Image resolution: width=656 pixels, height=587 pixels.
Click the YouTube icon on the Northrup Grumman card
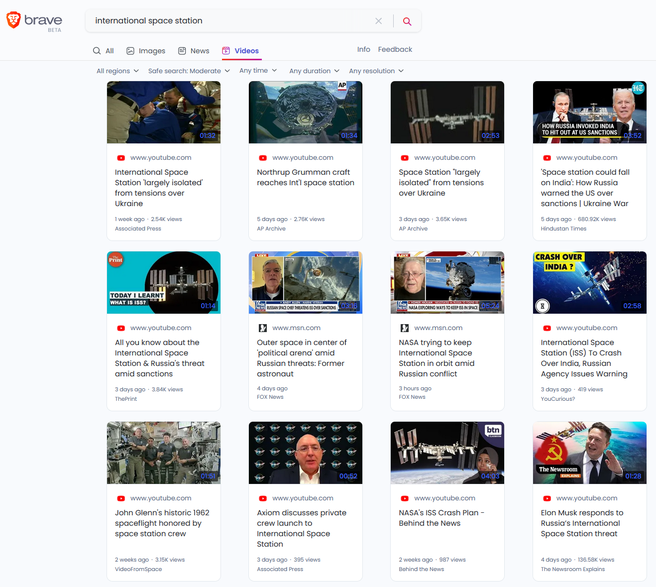click(263, 158)
